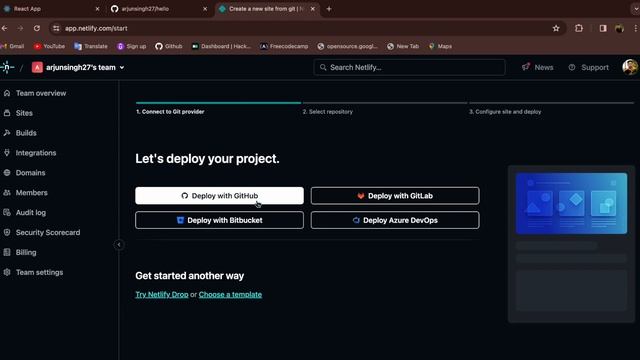Click Deploy with GitHub button

tap(220, 196)
